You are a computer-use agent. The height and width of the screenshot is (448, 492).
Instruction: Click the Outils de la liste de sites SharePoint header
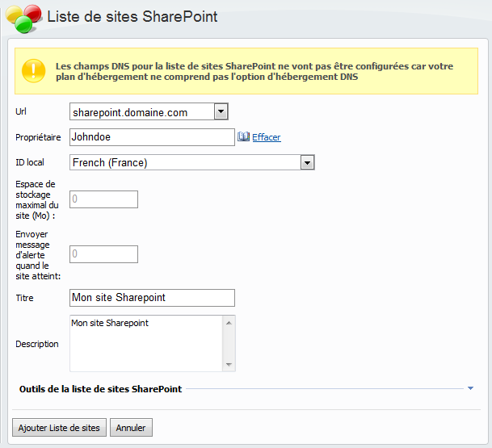click(x=100, y=388)
